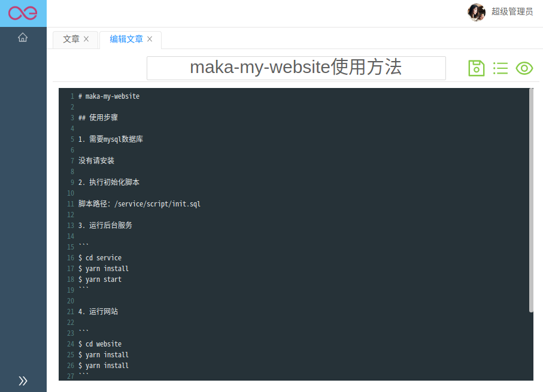Open the home icon in sidebar
Viewport: 543px width, 392px height.
[x=23, y=37]
